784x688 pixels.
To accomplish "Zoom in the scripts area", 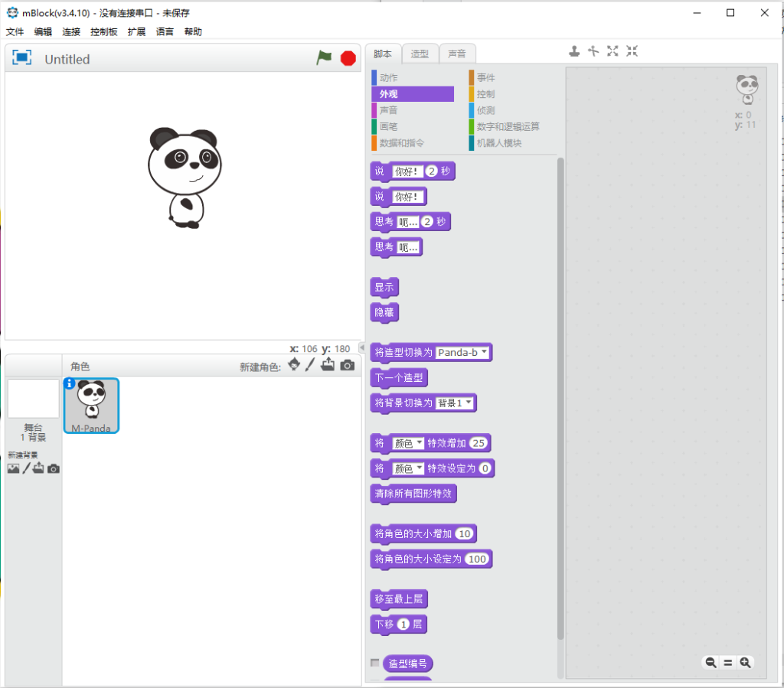I will (744, 663).
